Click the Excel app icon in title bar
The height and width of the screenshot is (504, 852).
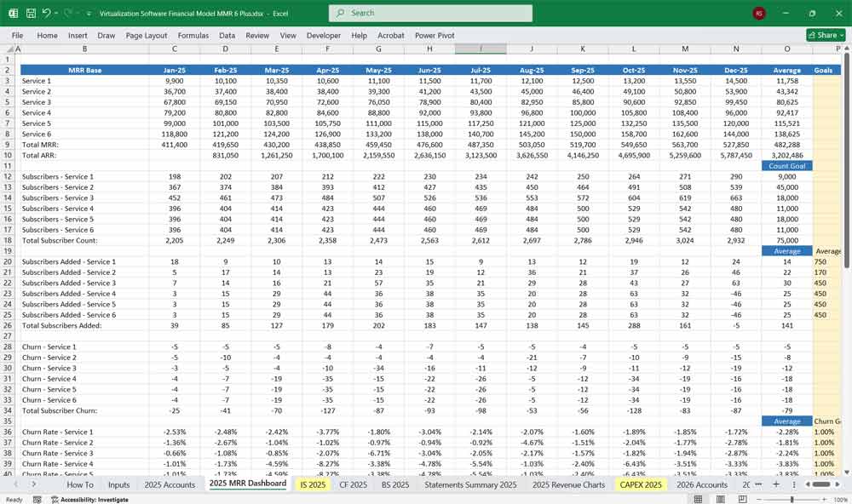pyautogui.click(x=13, y=13)
